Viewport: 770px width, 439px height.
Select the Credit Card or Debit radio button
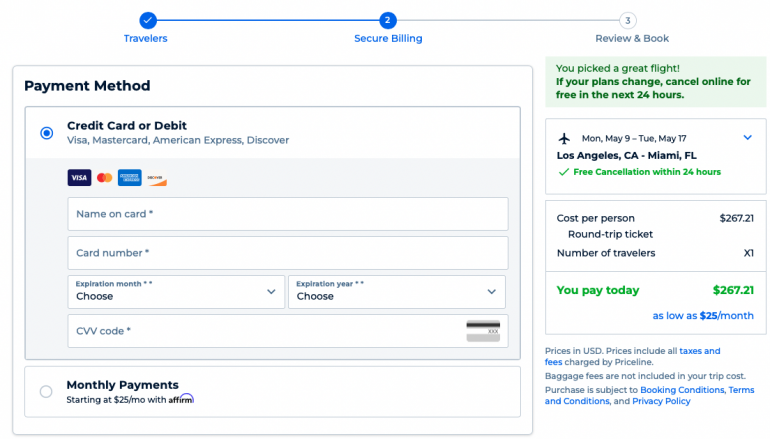tap(46, 133)
